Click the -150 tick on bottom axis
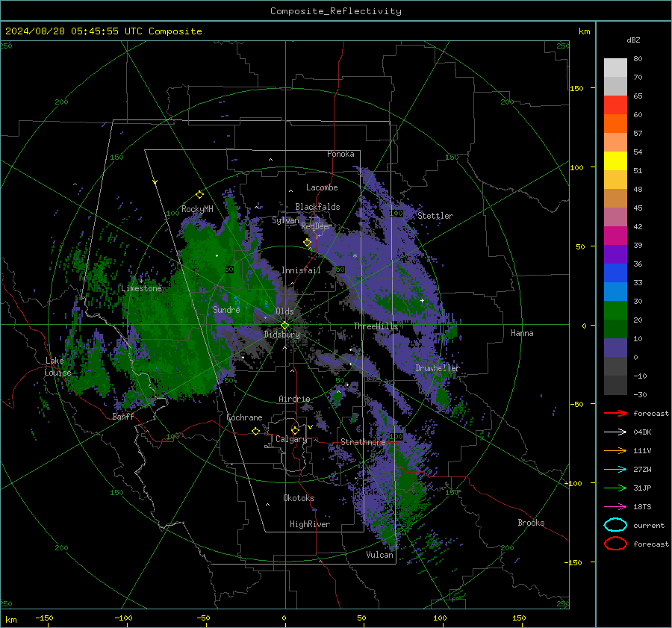Image resolution: width=672 pixels, height=628 pixels. click(x=44, y=618)
